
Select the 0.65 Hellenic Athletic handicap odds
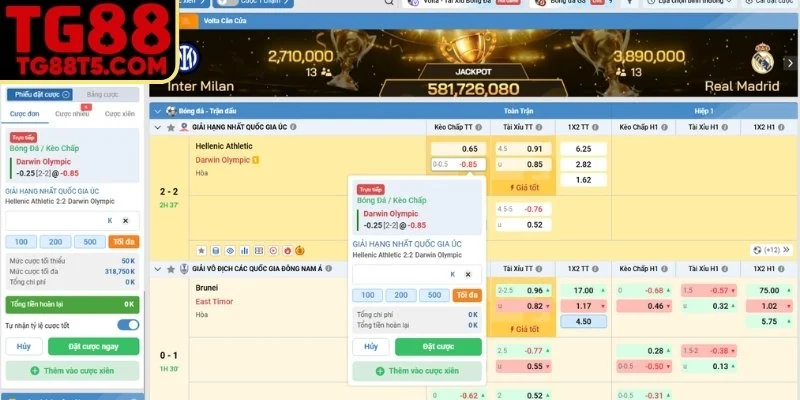pyautogui.click(x=458, y=149)
